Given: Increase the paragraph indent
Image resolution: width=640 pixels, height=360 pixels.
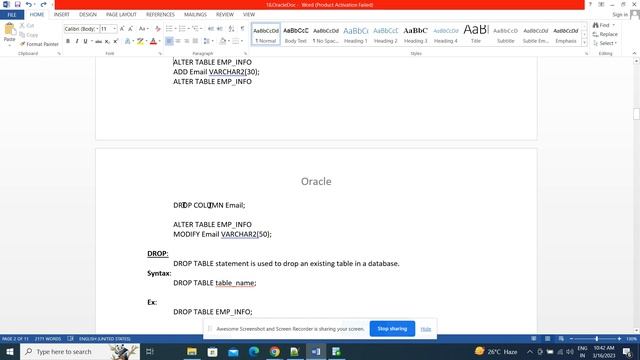Looking at the screenshot, I should tap(220, 29).
